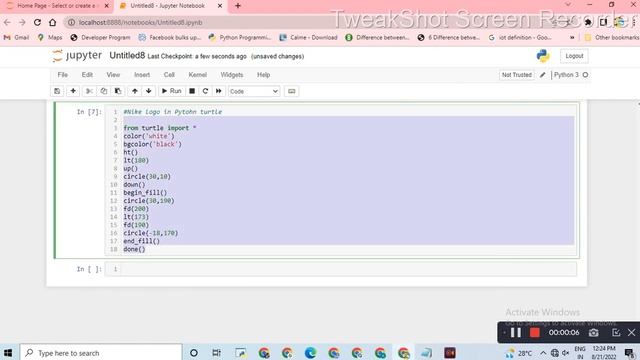Open the Help menu
Image resolution: width=640 pixels, height=360 pixels.
[263, 75]
